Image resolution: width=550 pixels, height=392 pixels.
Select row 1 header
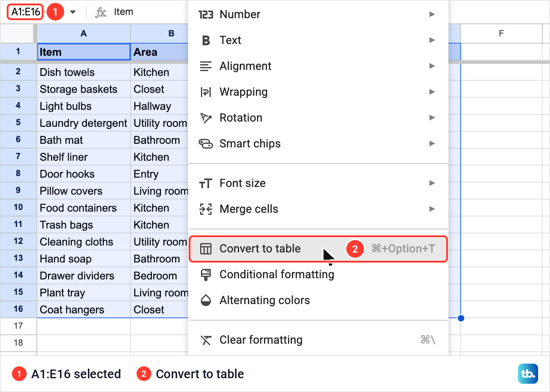[x=18, y=51]
